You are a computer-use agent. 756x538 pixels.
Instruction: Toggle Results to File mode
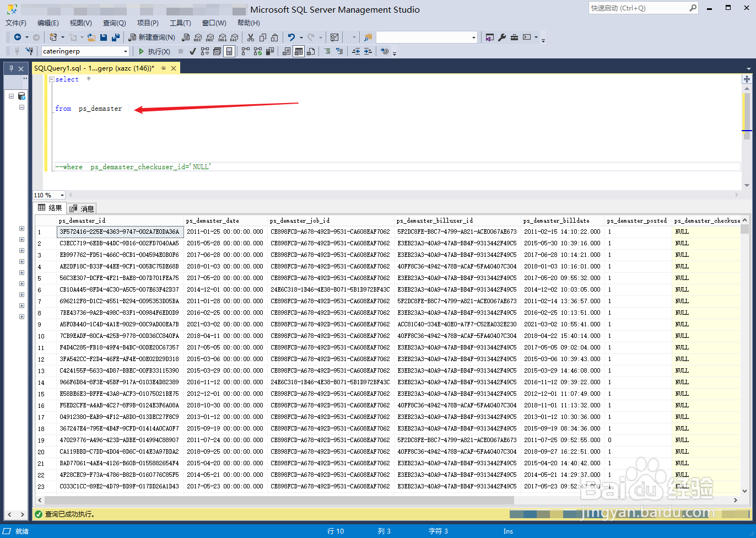point(311,51)
